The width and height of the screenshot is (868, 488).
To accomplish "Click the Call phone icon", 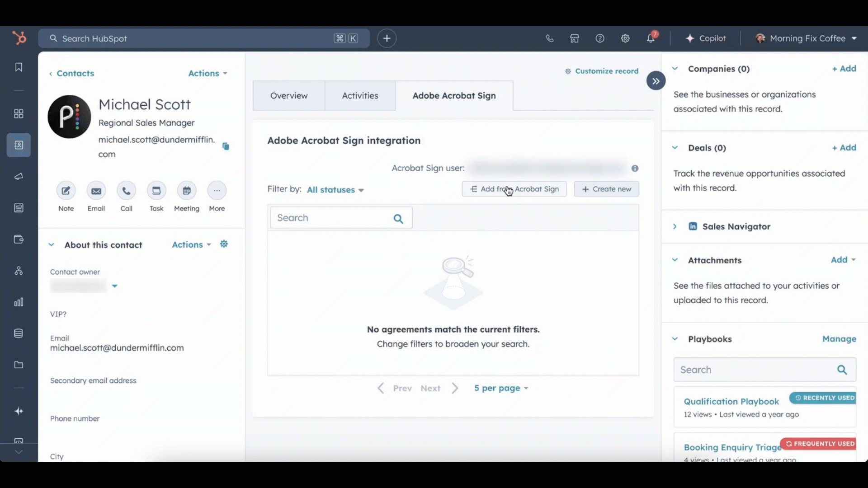I will click(x=126, y=191).
